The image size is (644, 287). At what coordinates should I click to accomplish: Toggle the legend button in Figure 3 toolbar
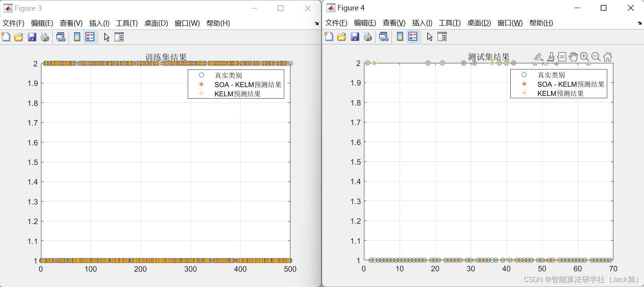pyautogui.click(x=90, y=37)
